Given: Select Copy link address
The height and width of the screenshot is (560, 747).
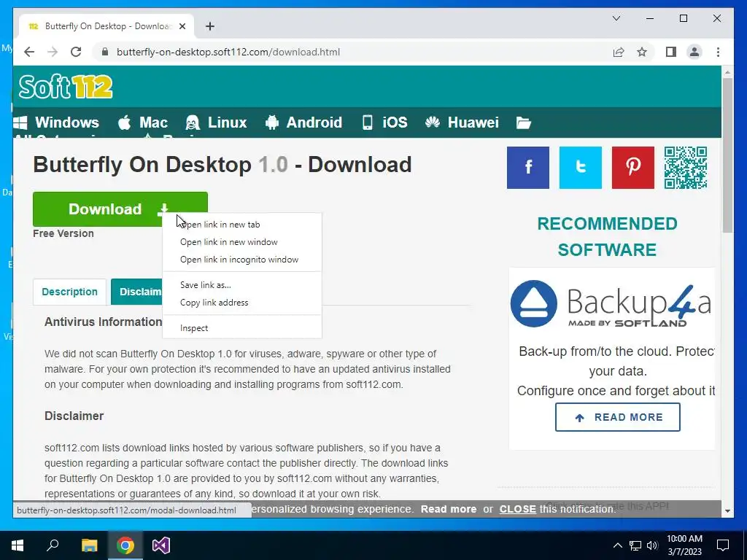Looking at the screenshot, I should 242,303.
